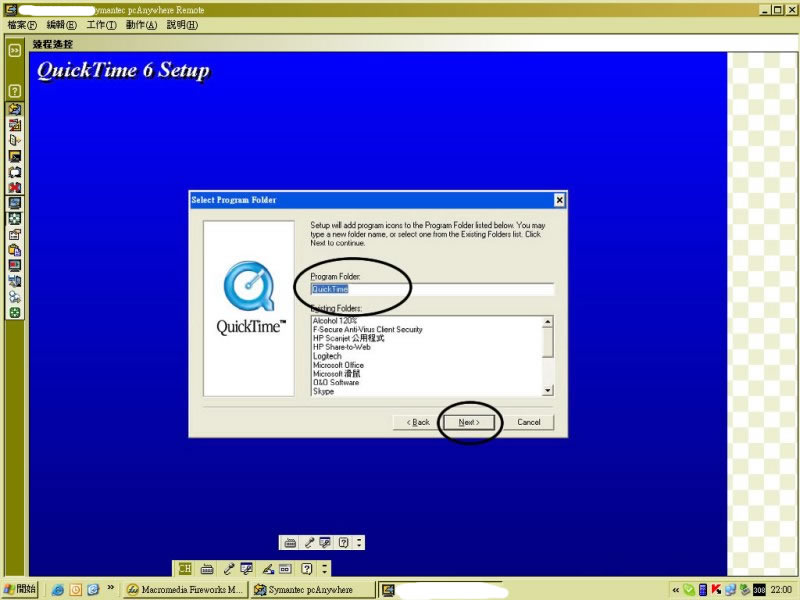Click the keyboard icon on local language bar
The width and height of the screenshot is (800, 600).
(207, 568)
